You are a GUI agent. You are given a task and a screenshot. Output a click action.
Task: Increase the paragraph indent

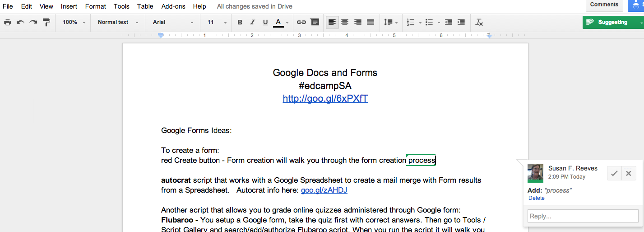click(461, 22)
